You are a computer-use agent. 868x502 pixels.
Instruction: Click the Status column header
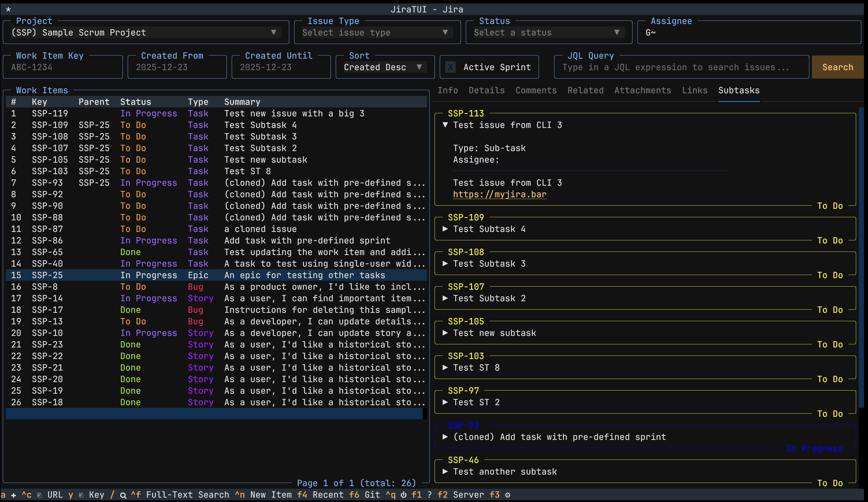pos(136,102)
